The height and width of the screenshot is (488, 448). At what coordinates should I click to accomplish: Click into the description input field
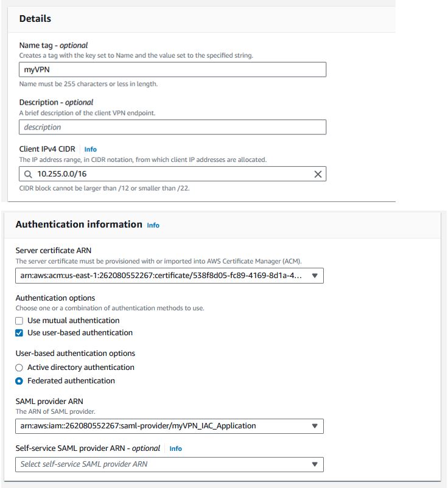[x=172, y=127]
